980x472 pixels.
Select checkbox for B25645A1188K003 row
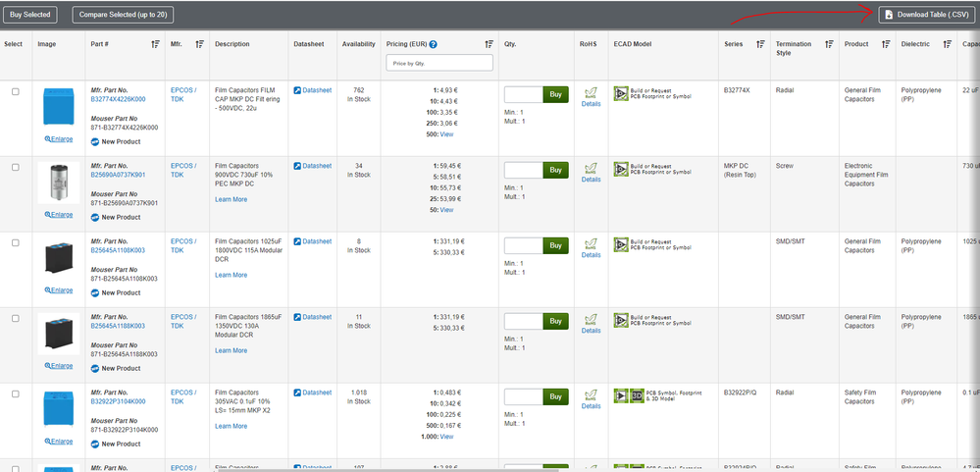tap(16, 318)
